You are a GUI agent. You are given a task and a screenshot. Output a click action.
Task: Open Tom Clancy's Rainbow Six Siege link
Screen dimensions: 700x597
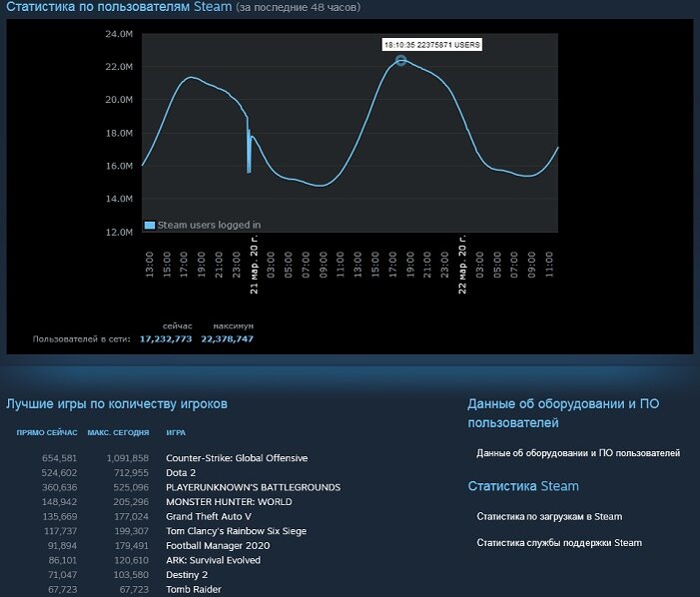coord(236,531)
